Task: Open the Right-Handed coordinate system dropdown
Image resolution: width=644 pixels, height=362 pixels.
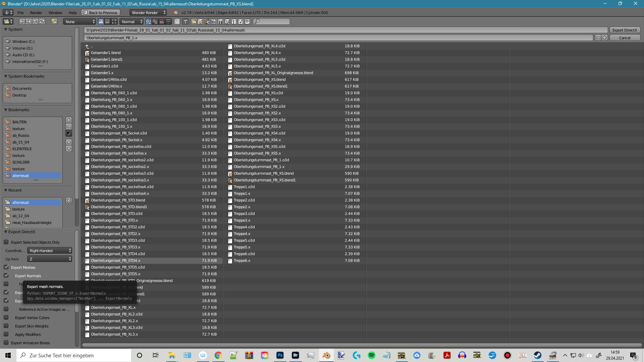Action: (x=50, y=251)
